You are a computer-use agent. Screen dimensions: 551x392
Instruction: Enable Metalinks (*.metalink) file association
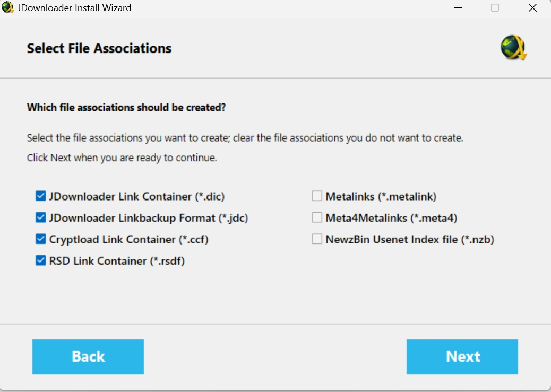coord(317,196)
